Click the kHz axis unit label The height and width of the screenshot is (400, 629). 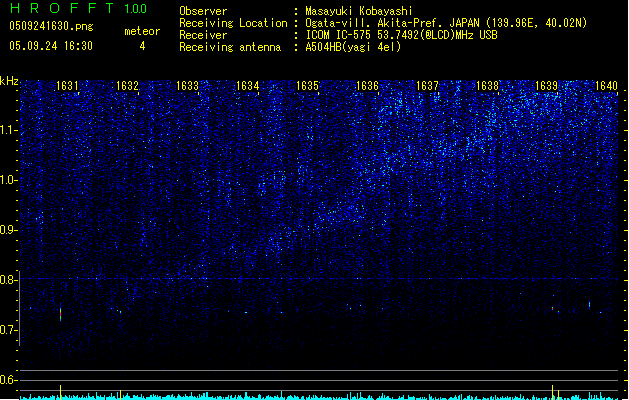[9, 81]
